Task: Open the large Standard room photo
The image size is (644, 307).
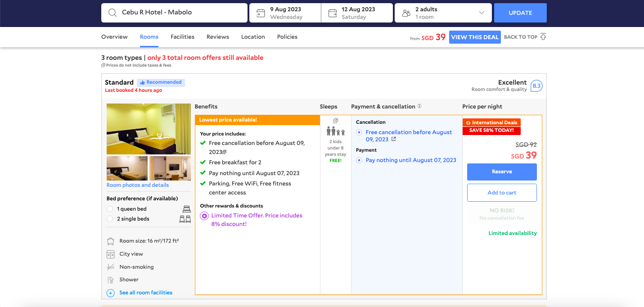Action: [x=149, y=129]
